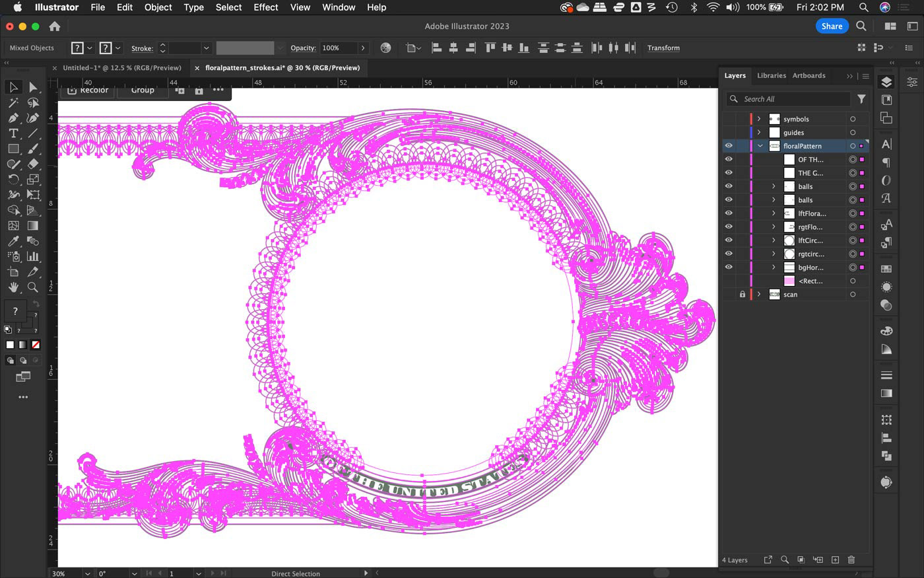Select the Zoom tool
This screenshot has height=578, width=924.
(33, 287)
